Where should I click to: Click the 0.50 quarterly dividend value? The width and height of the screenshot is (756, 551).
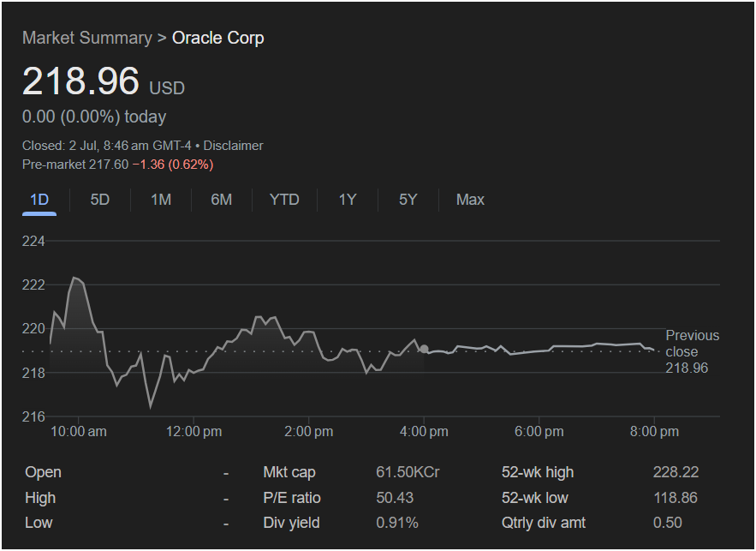pyautogui.click(x=668, y=523)
